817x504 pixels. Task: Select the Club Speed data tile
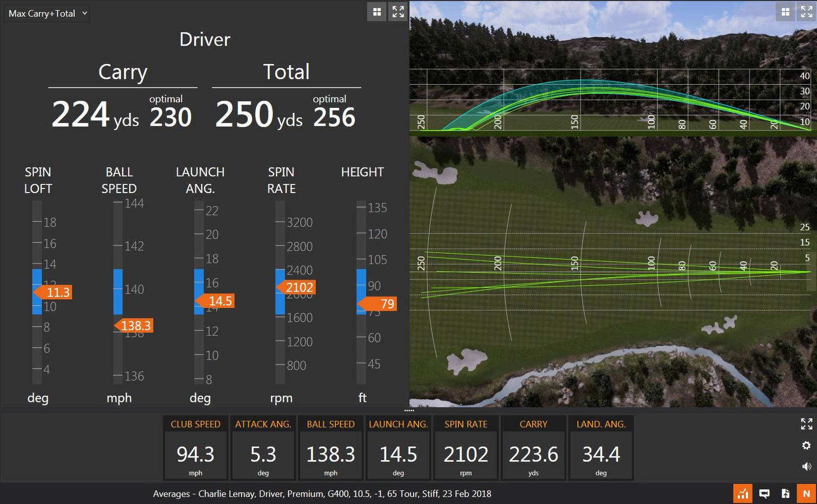point(196,448)
